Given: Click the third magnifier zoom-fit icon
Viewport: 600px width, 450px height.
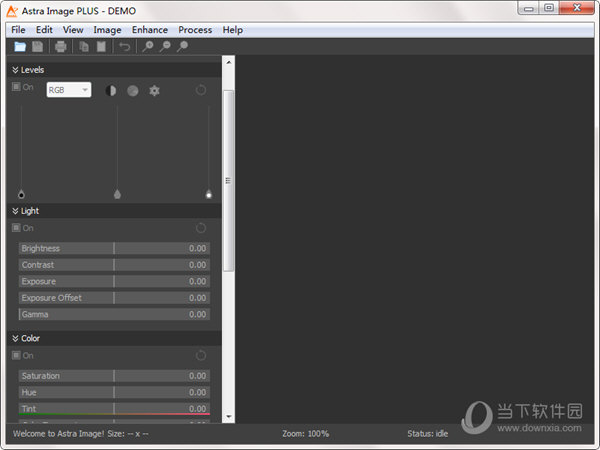Looking at the screenshot, I should (183, 47).
